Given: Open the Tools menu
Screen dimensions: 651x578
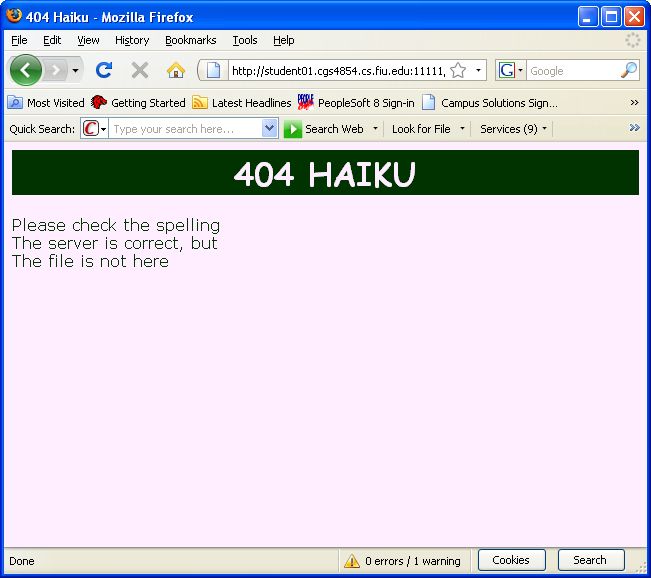Looking at the screenshot, I should click(x=245, y=40).
